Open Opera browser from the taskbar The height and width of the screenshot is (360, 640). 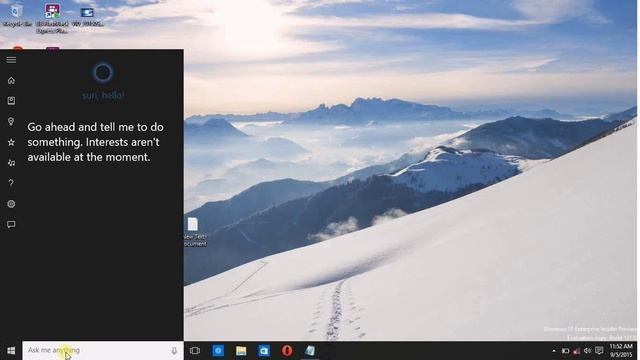287,351
